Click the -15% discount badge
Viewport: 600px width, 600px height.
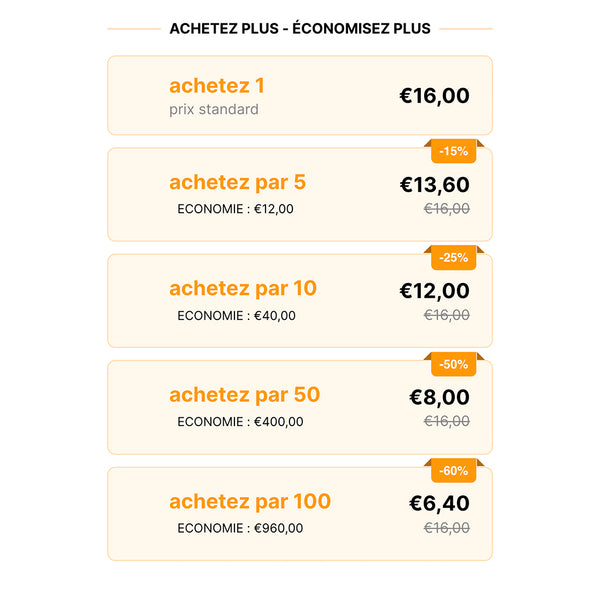(453, 152)
